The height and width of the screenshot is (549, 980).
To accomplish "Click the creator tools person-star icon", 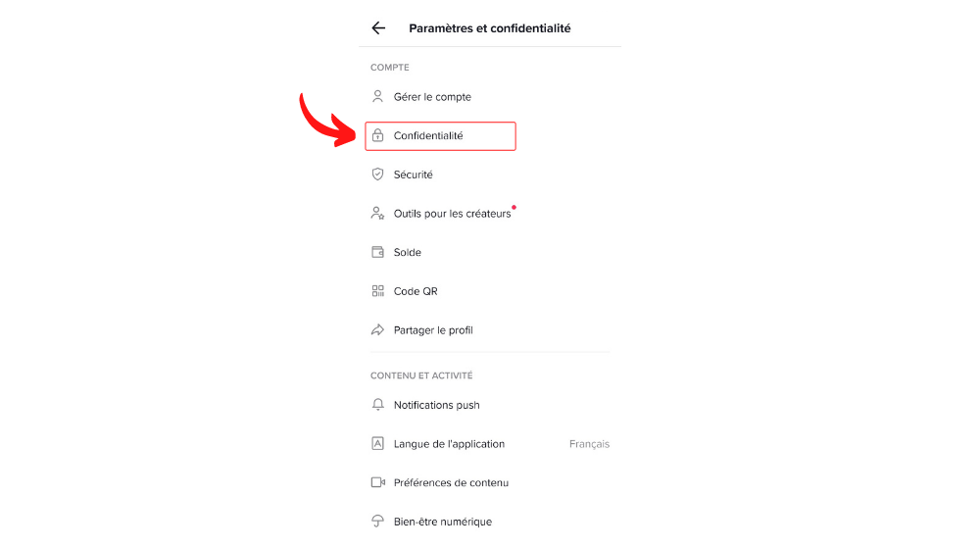I will coord(377,214).
